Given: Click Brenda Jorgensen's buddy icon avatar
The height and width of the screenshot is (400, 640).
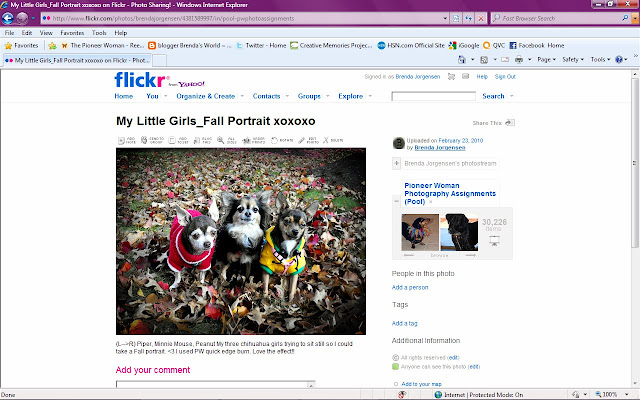Looking at the screenshot, I should click(x=398, y=143).
